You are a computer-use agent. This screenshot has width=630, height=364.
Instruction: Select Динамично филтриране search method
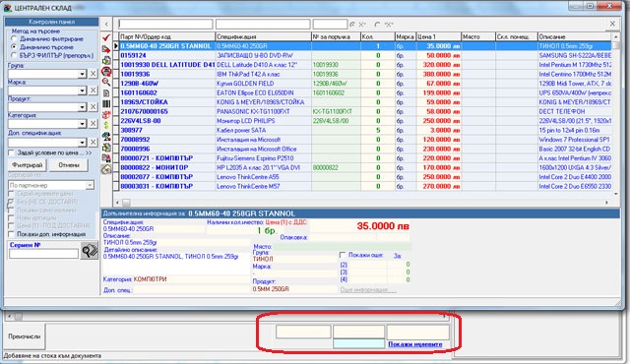(x=14, y=39)
